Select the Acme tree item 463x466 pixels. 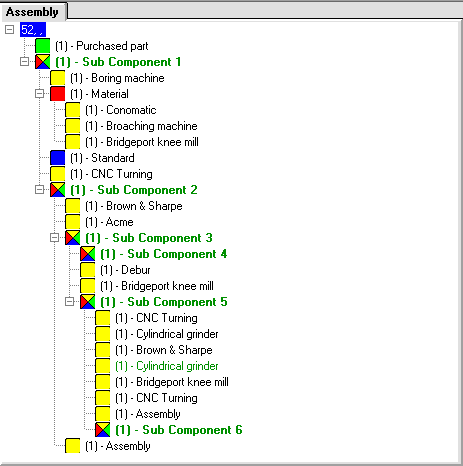tap(109, 222)
